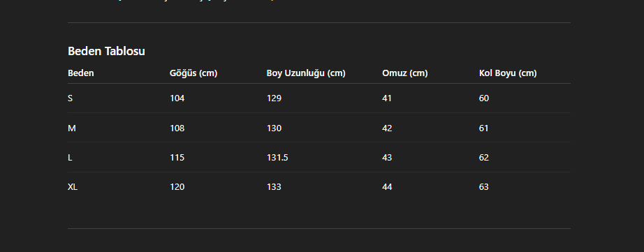Click the Boy Uzunluğu (cm) header
Viewport: 644px width, 252px height.
click(x=306, y=73)
